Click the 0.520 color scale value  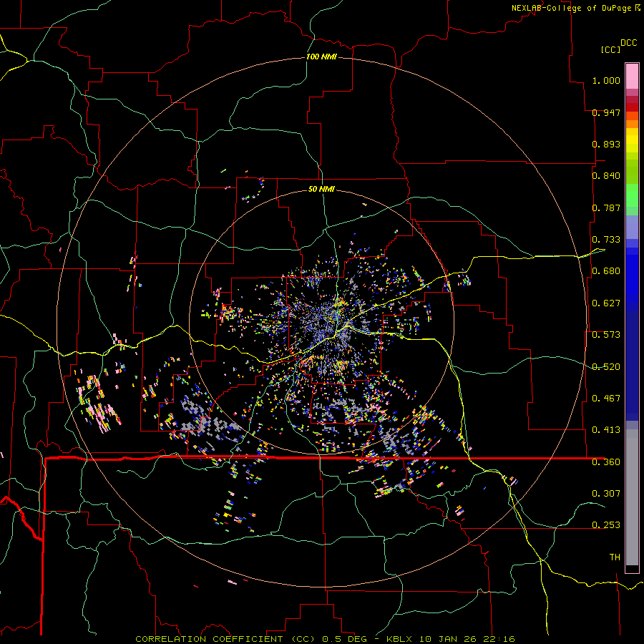pyautogui.click(x=606, y=367)
